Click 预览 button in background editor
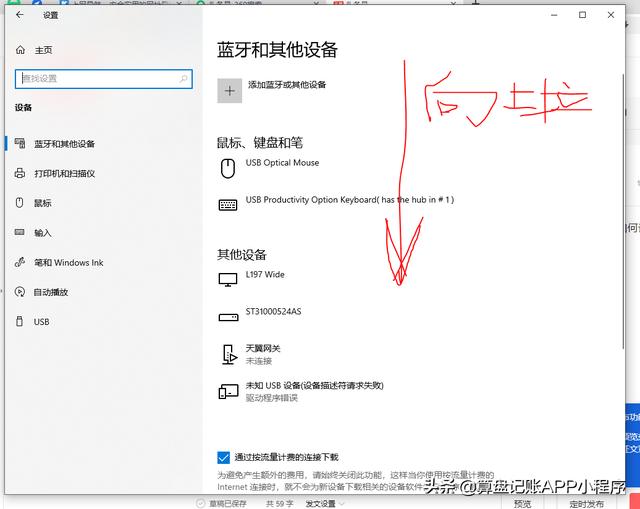 click(x=522, y=504)
